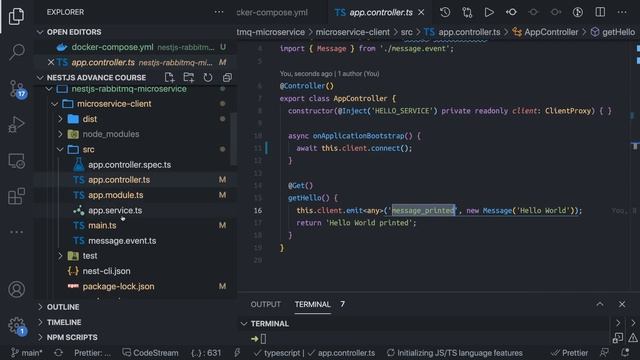
Task: Run the file with play icon
Action: pos(489,12)
